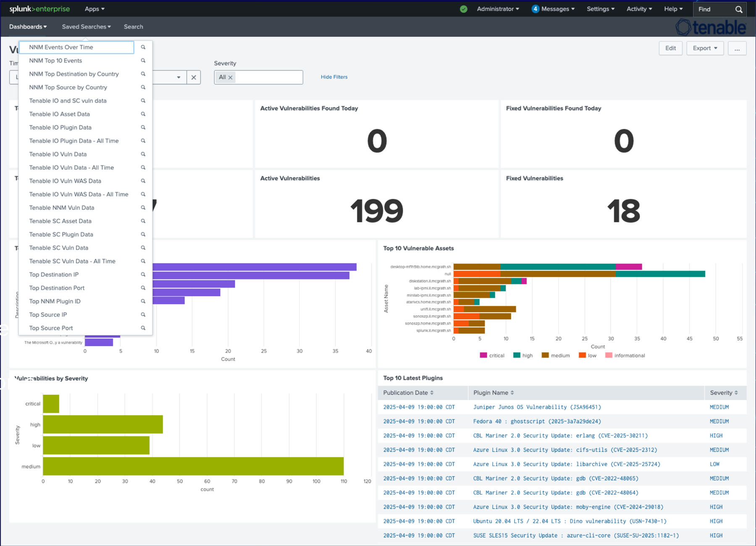Viewport: 756px width, 546px height.
Task: Click the Hide Filters link
Action: pos(334,77)
